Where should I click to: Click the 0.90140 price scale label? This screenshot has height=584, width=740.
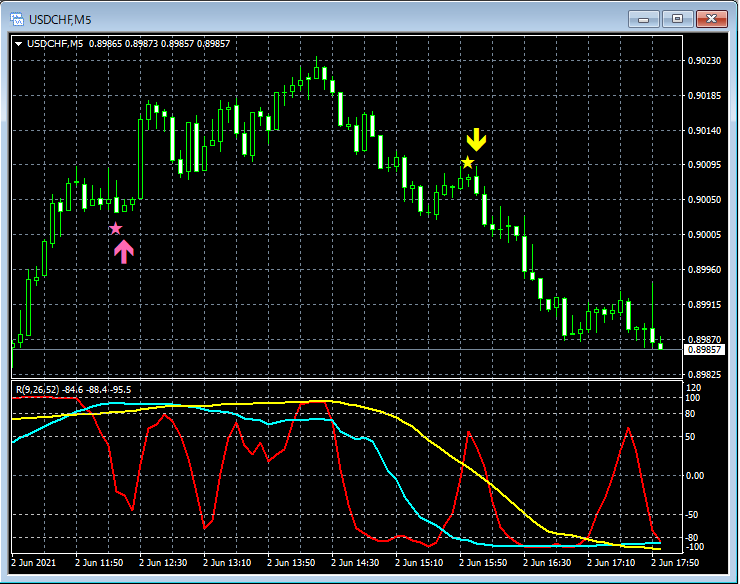pos(704,130)
